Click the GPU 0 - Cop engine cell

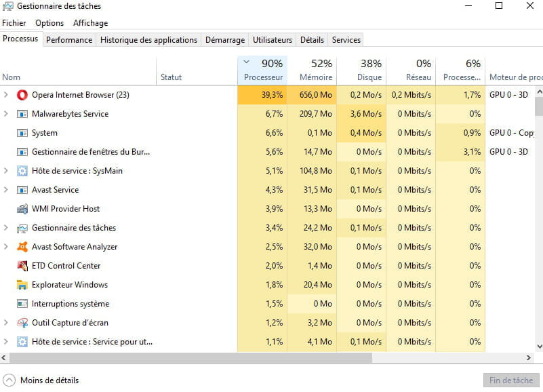coord(511,133)
